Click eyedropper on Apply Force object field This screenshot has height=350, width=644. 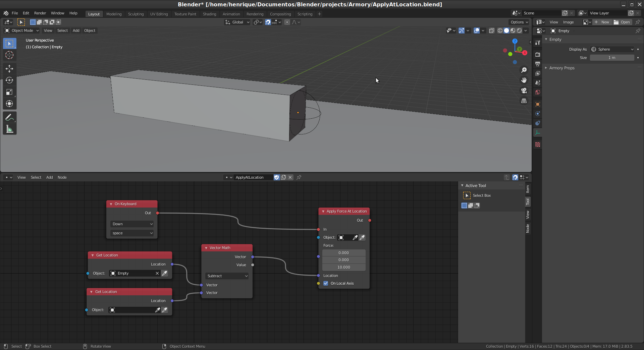point(362,238)
